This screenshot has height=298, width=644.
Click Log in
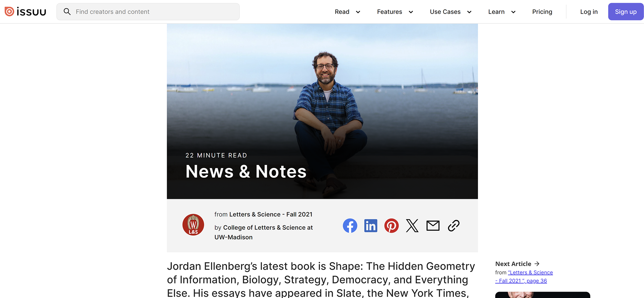[589, 12]
